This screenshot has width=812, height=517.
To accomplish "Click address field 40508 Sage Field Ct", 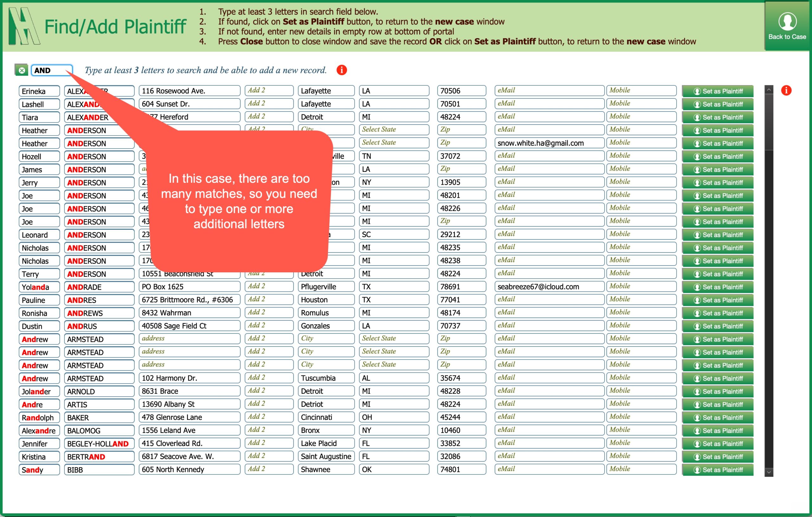I will [x=189, y=326].
